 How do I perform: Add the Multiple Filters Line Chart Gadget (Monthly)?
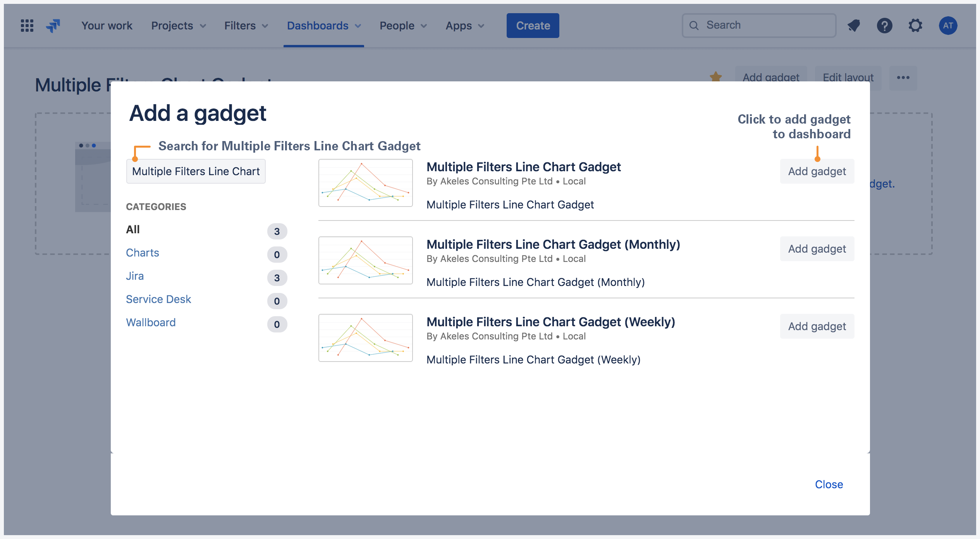tap(817, 249)
